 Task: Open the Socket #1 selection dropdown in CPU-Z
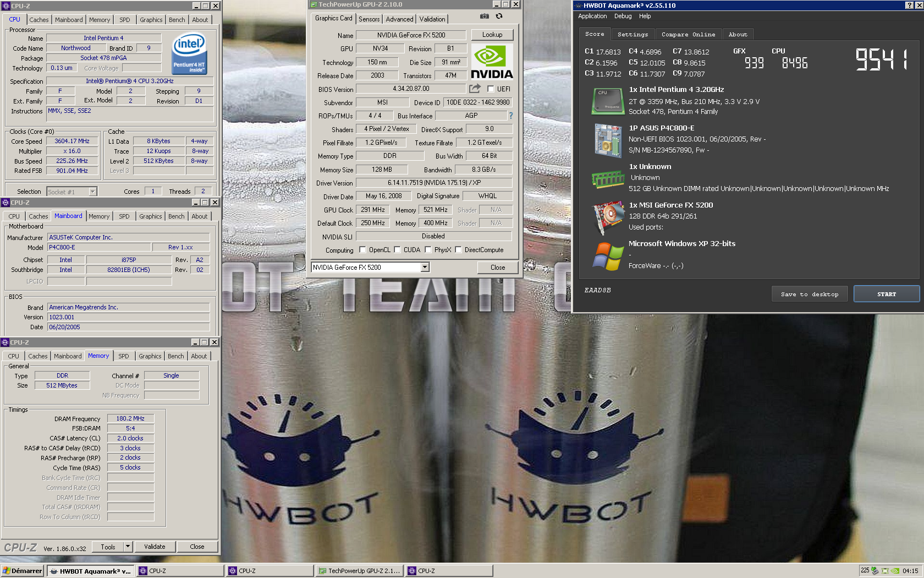point(92,192)
